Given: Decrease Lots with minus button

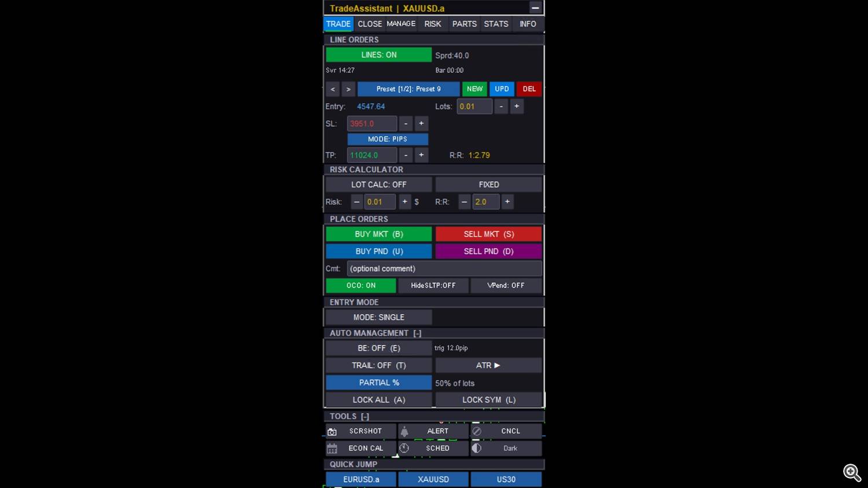Looking at the screenshot, I should click(x=501, y=106).
